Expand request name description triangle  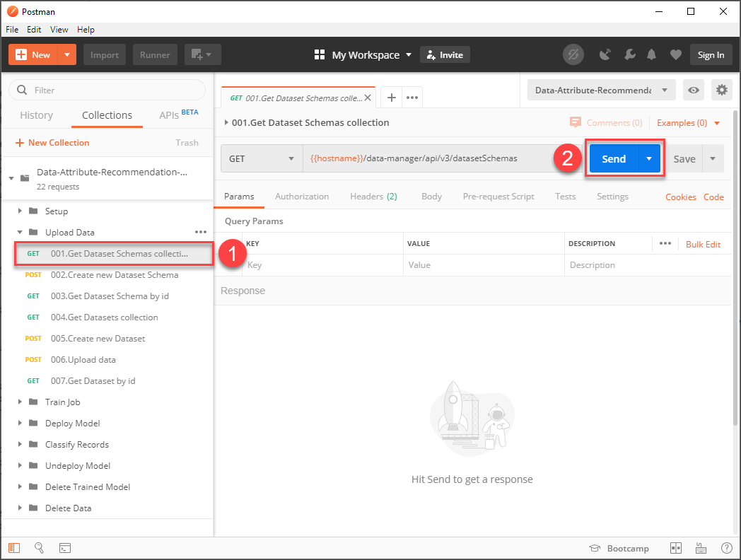point(226,122)
